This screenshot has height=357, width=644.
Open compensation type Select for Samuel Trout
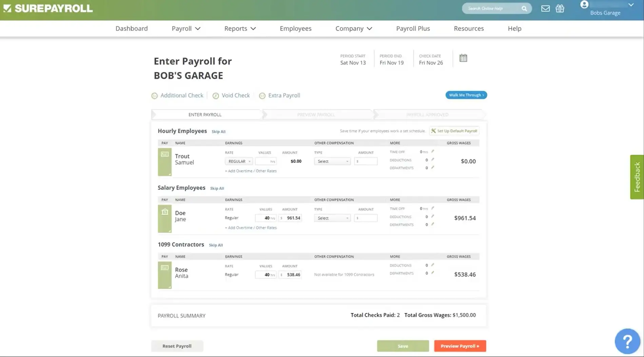click(332, 162)
